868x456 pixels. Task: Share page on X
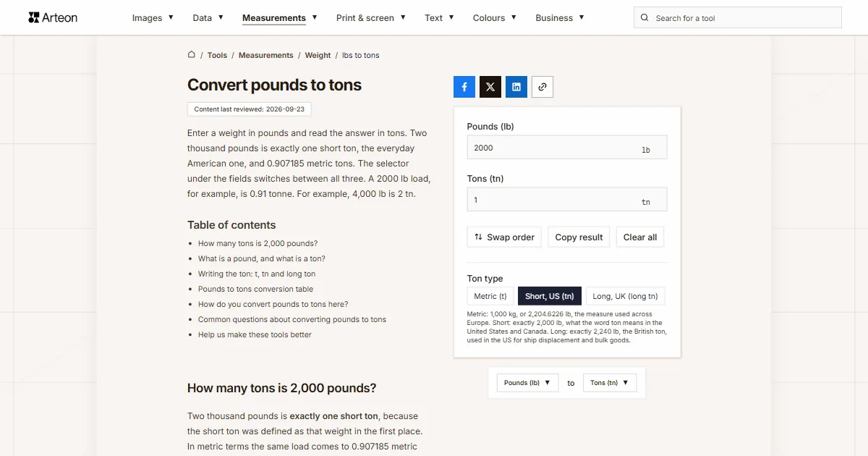coord(490,87)
